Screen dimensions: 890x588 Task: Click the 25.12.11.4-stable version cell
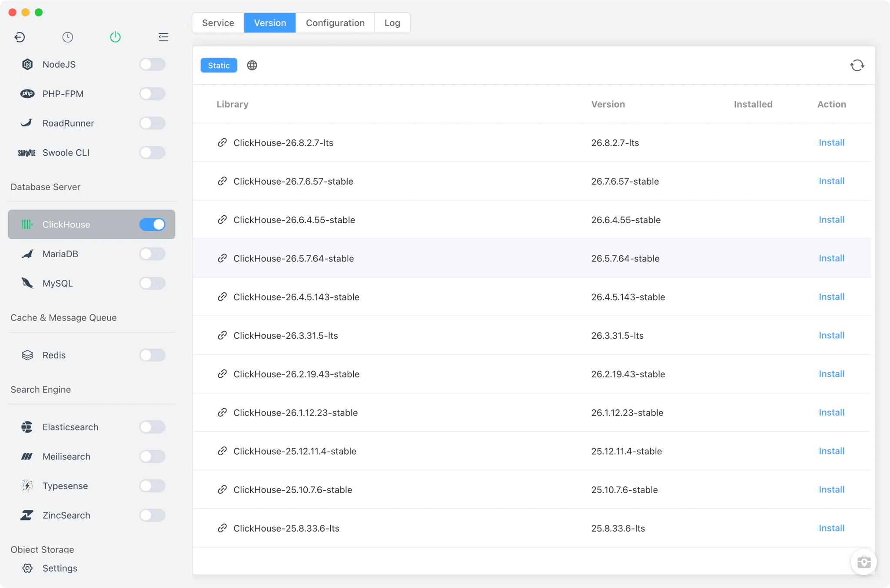tap(627, 451)
